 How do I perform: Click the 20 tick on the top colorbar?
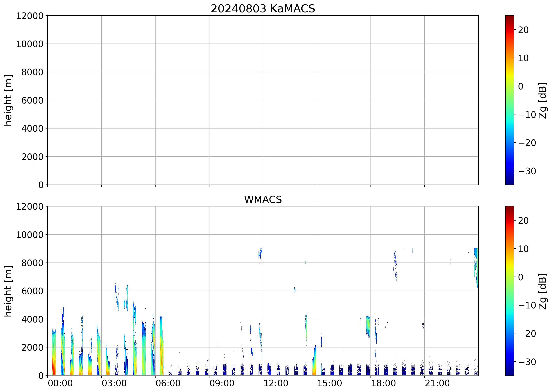point(523,30)
